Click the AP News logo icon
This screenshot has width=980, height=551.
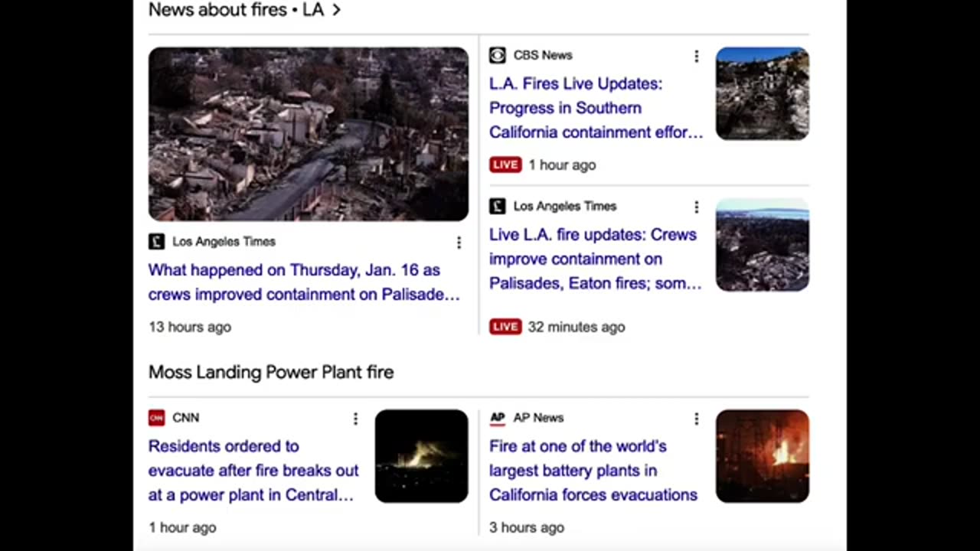(498, 418)
